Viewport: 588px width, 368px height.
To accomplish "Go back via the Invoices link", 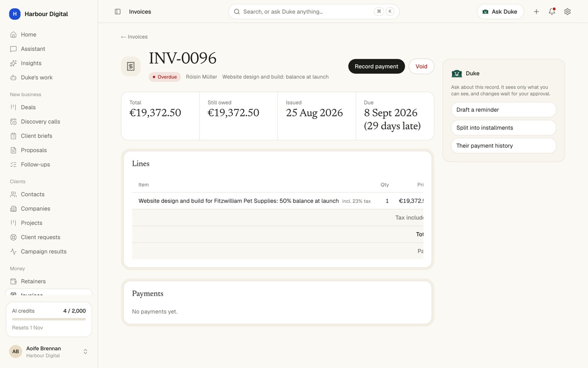I will point(134,37).
